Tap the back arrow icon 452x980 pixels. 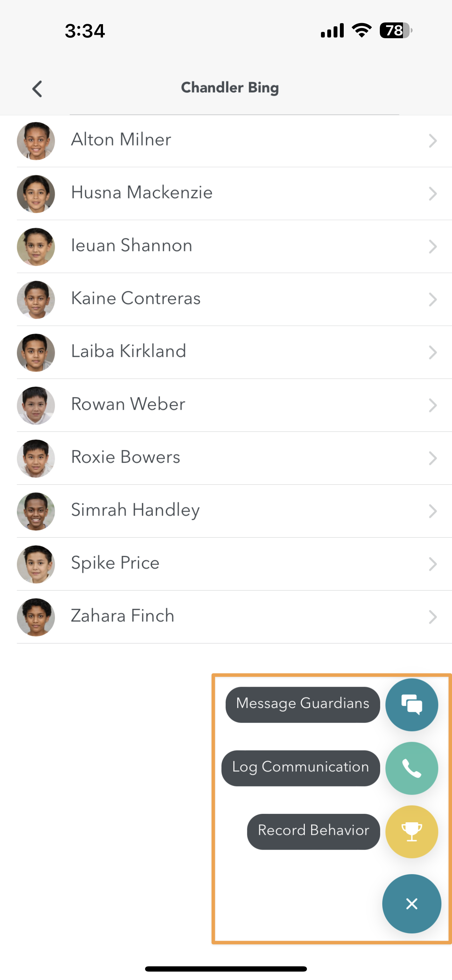pyautogui.click(x=37, y=89)
